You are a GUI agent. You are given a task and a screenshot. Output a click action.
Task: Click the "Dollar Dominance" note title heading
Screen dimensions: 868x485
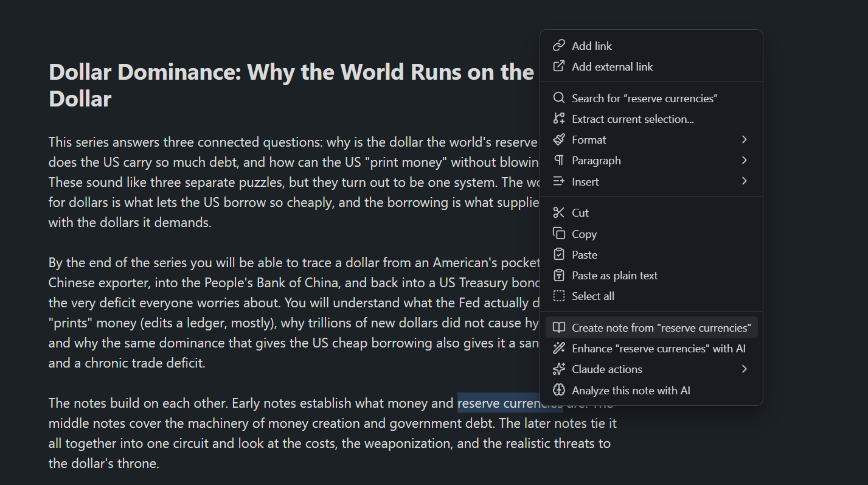click(x=291, y=85)
